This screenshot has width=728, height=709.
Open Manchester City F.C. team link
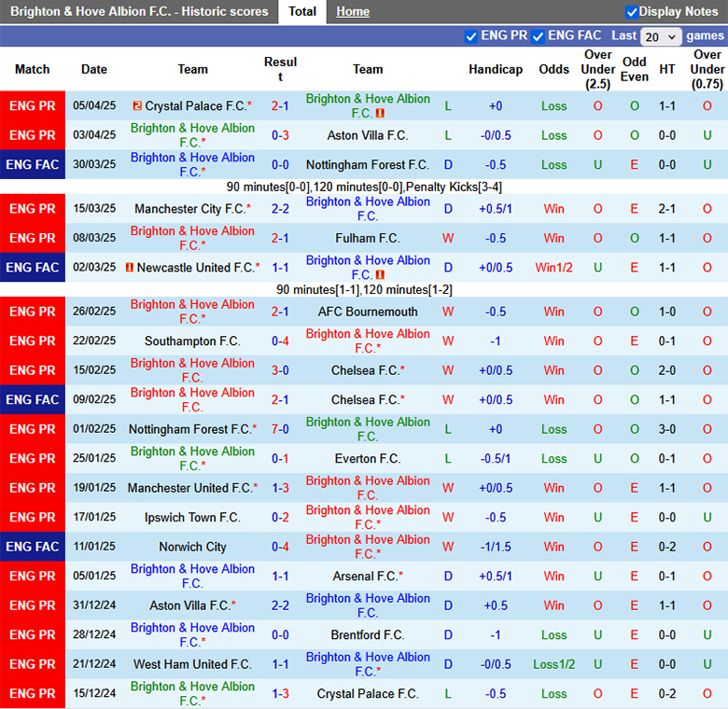click(189, 209)
